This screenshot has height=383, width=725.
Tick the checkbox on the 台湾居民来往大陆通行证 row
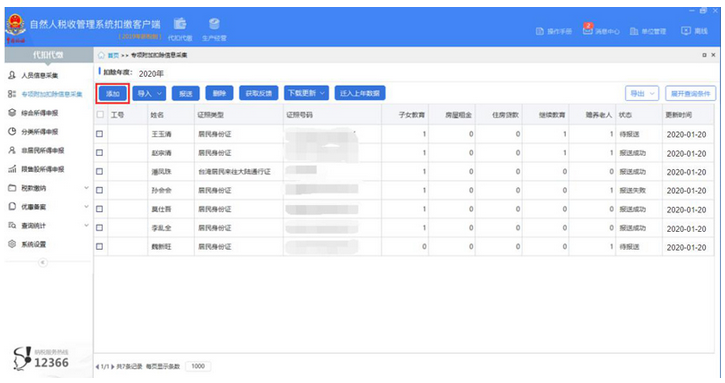pos(99,172)
